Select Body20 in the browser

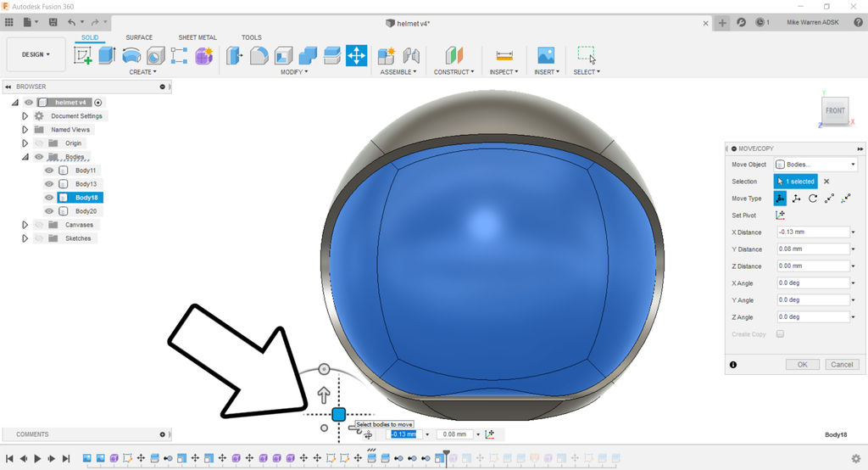coord(86,211)
